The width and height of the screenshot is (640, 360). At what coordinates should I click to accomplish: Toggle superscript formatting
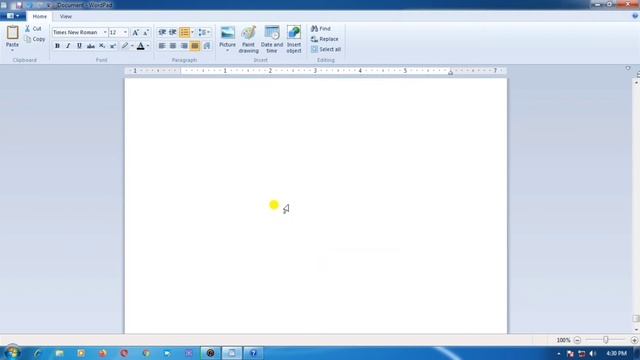pos(113,46)
